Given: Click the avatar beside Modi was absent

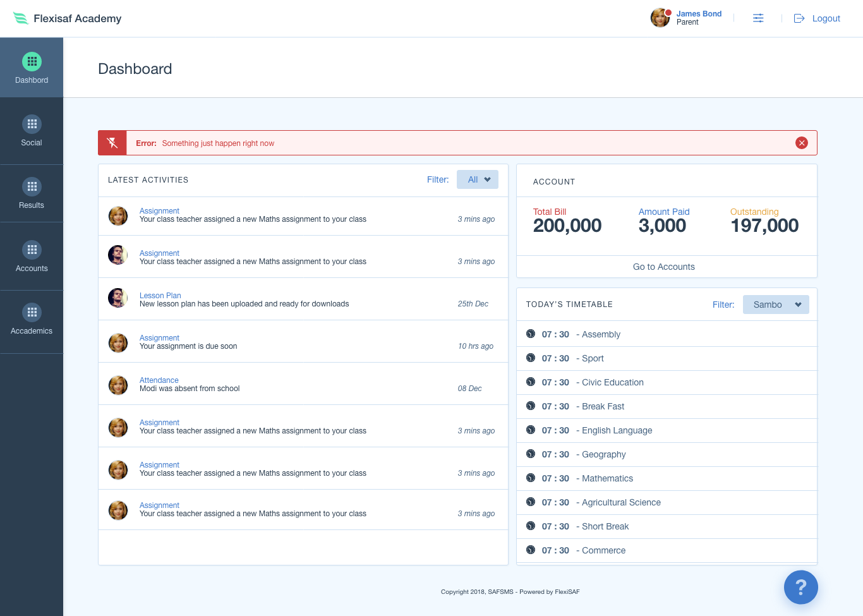Looking at the screenshot, I should (x=118, y=385).
